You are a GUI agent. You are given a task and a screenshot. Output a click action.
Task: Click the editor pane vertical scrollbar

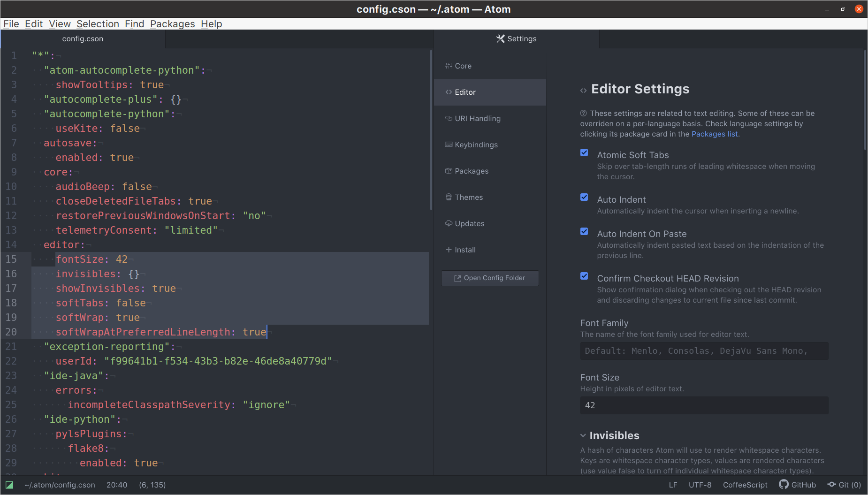[431, 130]
